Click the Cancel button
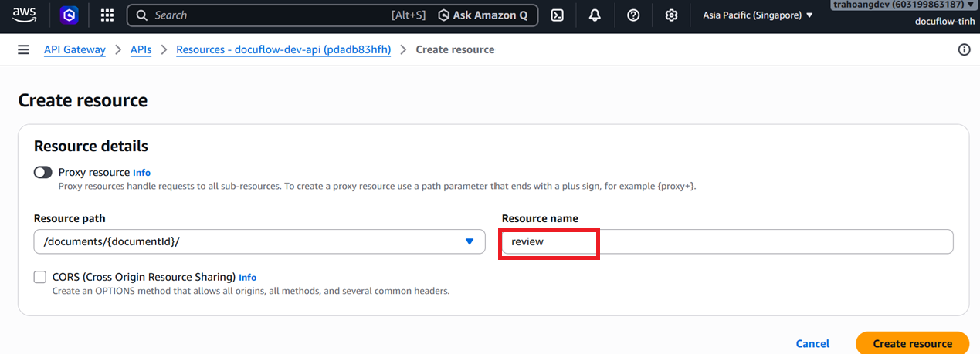The width and height of the screenshot is (980, 354). [812, 343]
